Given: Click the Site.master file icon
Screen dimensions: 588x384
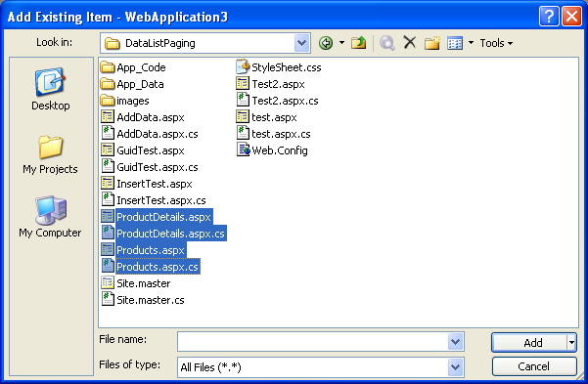Looking at the screenshot, I should pyautogui.click(x=108, y=282).
